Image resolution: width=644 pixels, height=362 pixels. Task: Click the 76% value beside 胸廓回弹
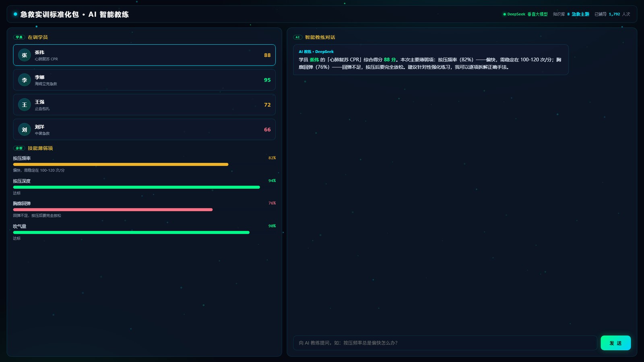(272, 203)
